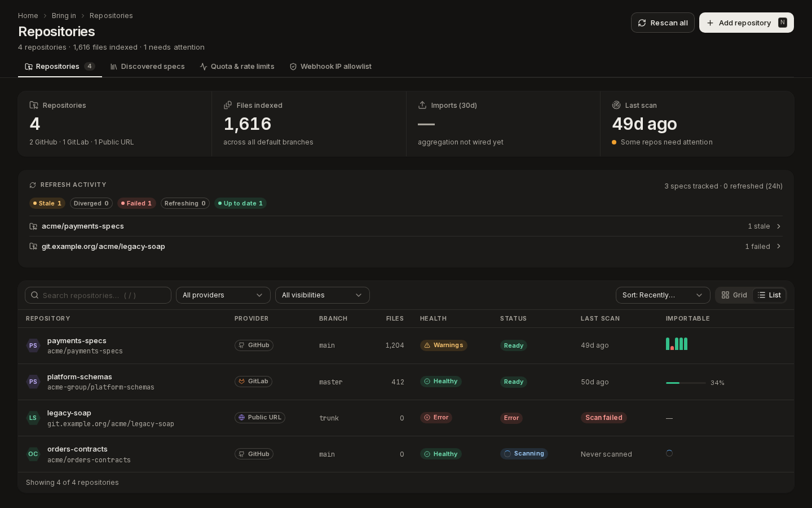Open the All providers dropdown

point(223,295)
